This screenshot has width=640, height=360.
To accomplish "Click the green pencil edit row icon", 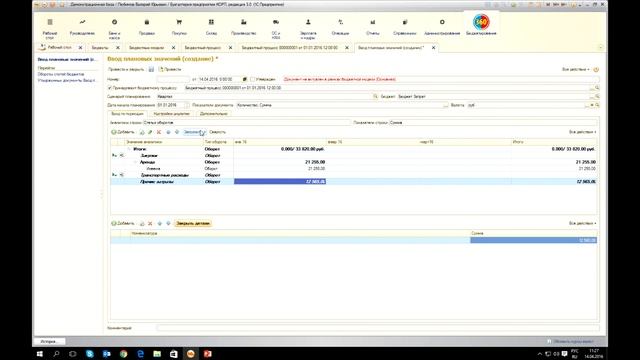I will [150, 132].
